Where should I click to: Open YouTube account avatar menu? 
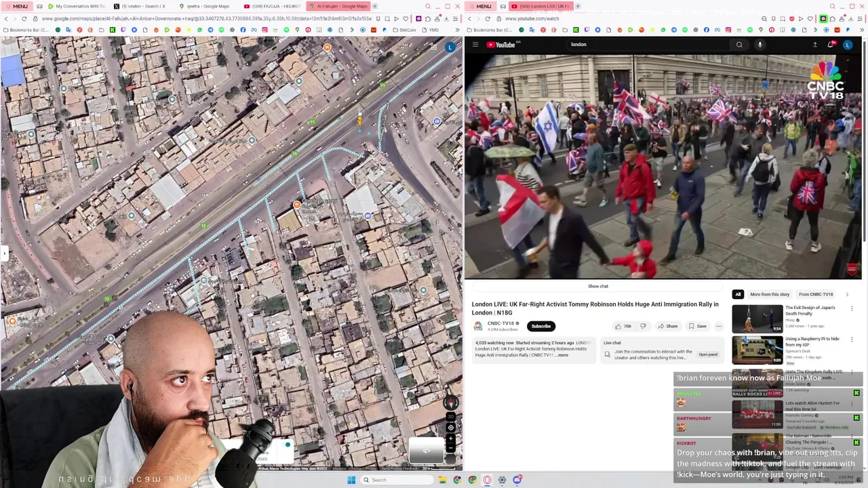(848, 45)
